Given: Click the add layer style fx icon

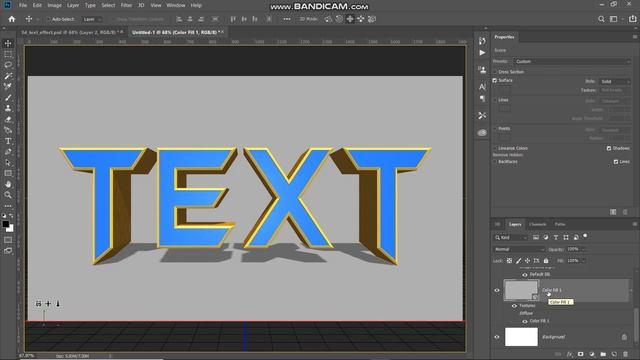Looking at the screenshot, I should (x=569, y=354).
